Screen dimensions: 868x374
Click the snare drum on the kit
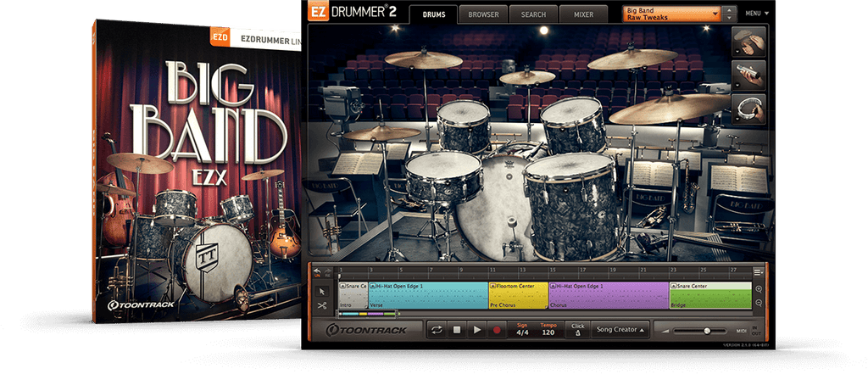(x=444, y=177)
